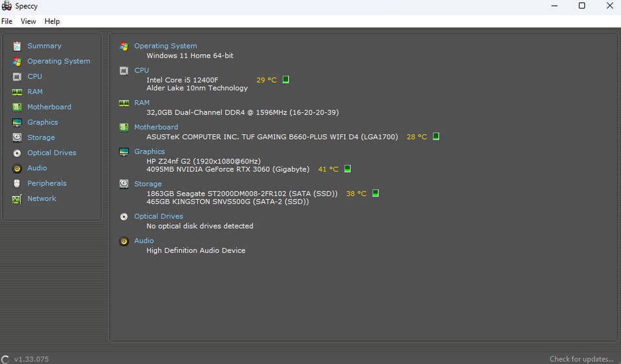The height and width of the screenshot is (364, 621).
Task: Click the v1.33.075 version label
Action: [x=31, y=359]
